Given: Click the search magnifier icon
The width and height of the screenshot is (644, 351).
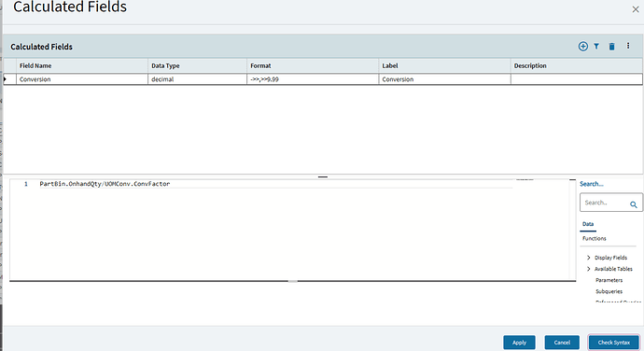Looking at the screenshot, I should (x=634, y=204).
